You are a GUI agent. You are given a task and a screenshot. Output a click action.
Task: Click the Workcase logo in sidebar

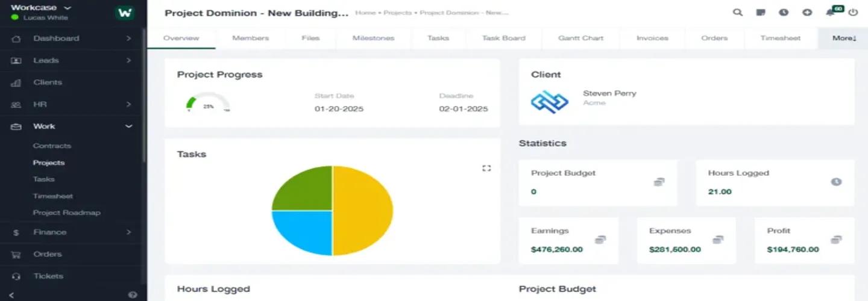125,13
